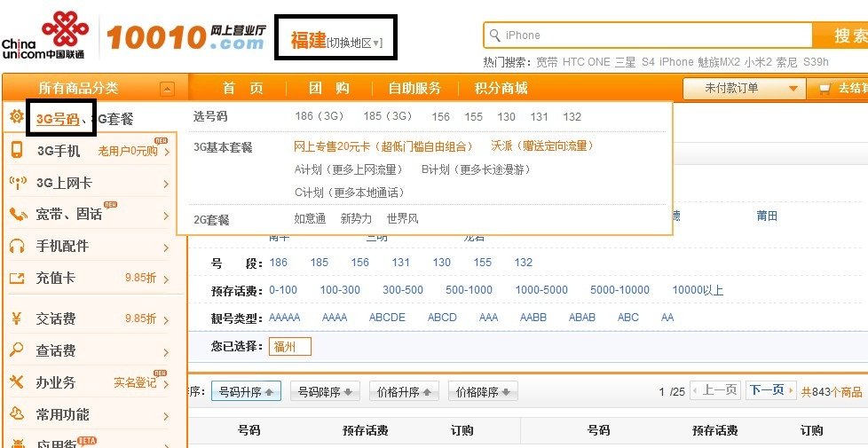The width and height of the screenshot is (868, 448).
Task: Click the yen icon beside 交话费
Action: 16,318
